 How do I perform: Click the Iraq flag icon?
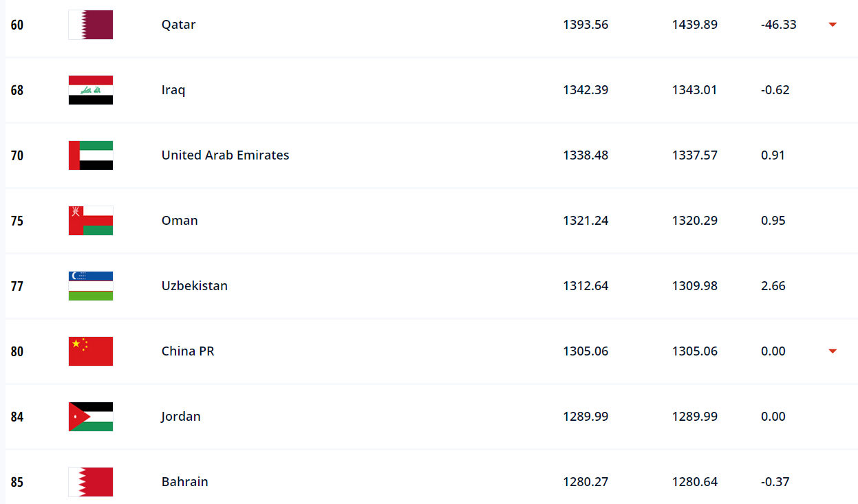click(x=90, y=90)
